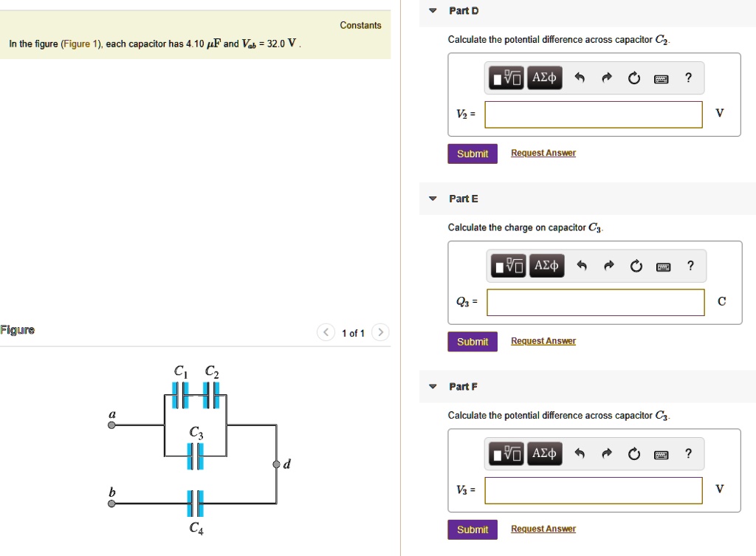Collapse the Part F section
756x556 pixels.
[x=432, y=386]
